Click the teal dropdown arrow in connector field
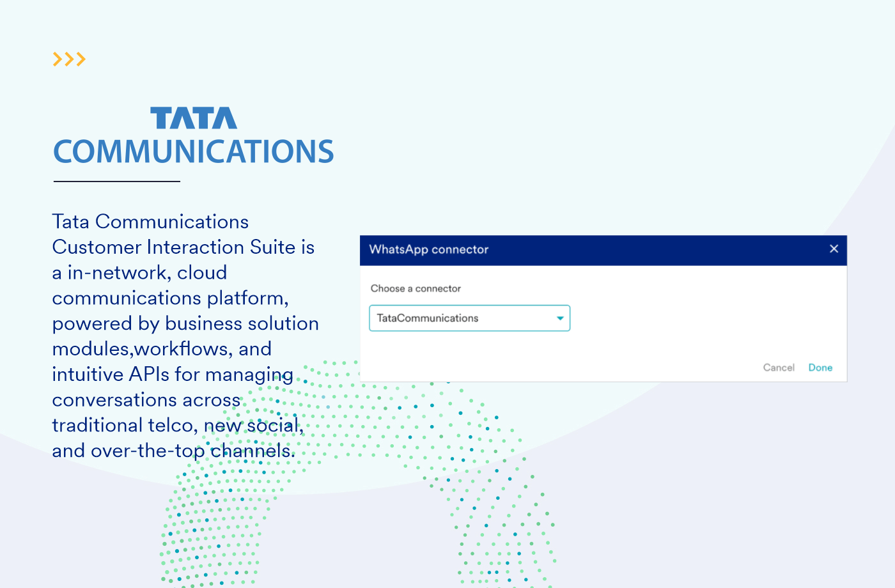The image size is (895, 588). (x=560, y=318)
